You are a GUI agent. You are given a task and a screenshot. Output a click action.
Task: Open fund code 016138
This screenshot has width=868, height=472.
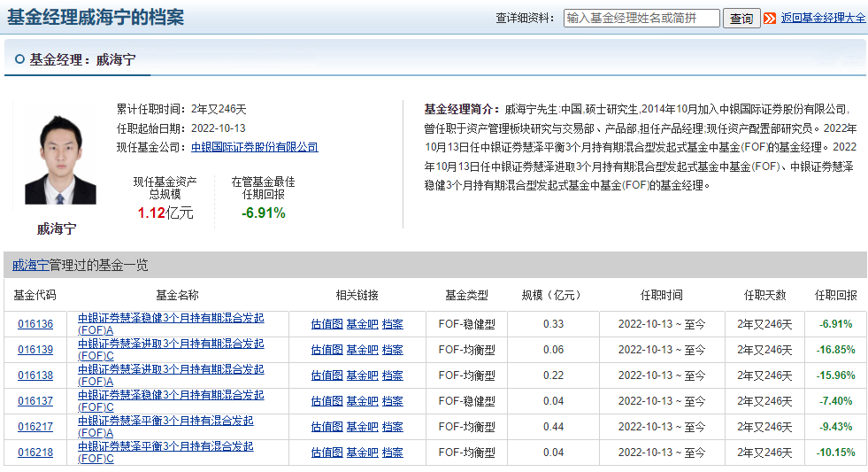click(35, 375)
